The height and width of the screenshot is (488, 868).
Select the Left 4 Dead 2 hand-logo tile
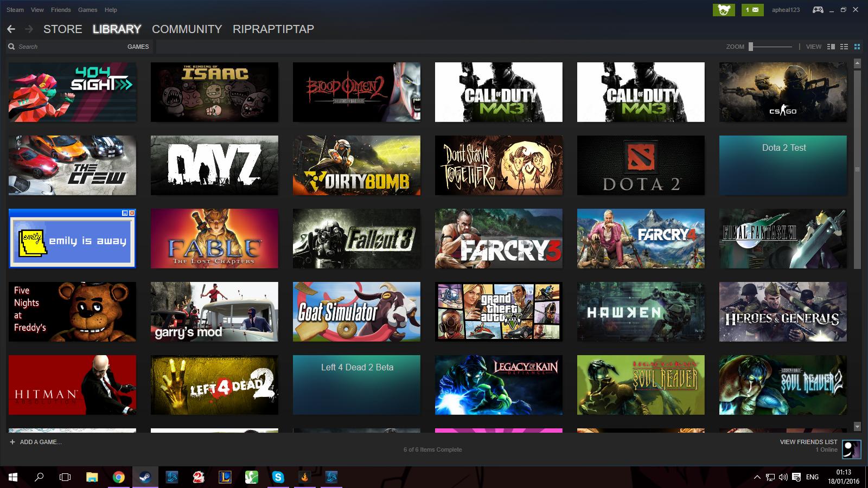(x=214, y=385)
